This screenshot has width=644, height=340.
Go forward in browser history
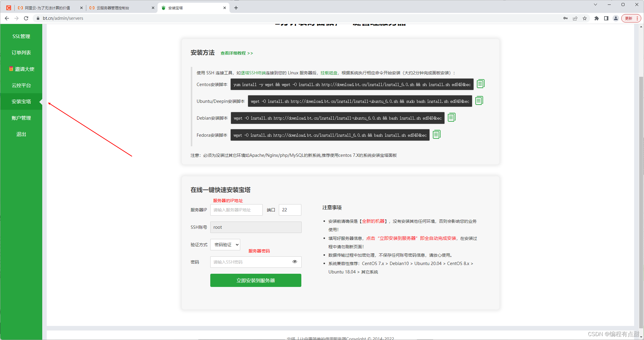point(16,18)
